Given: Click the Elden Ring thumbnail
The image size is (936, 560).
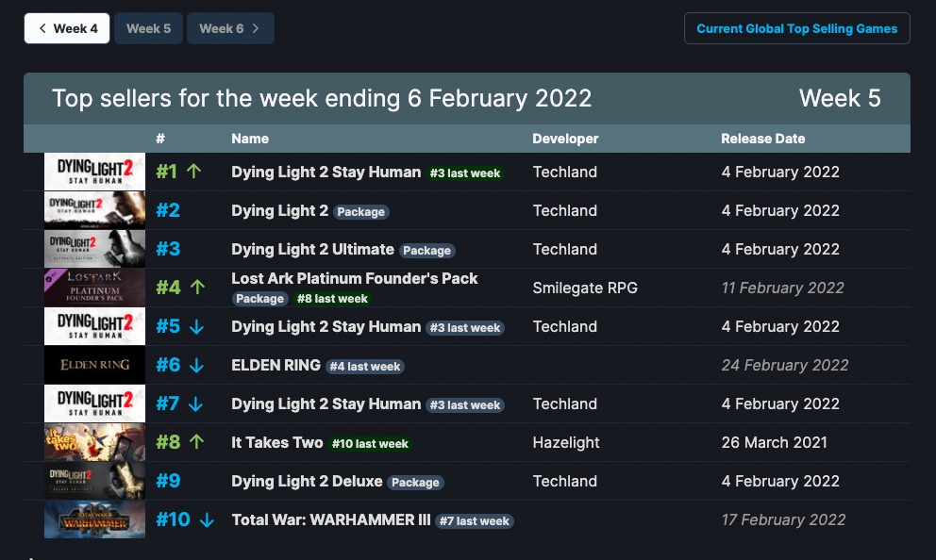Looking at the screenshot, I should [x=94, y=365].
